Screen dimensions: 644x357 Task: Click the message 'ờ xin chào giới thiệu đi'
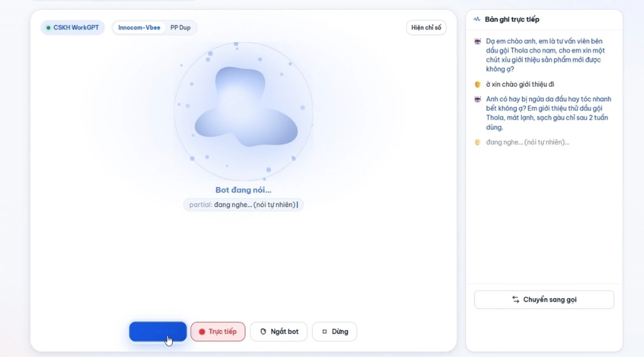pyautogui.click(x=520, y=84)
